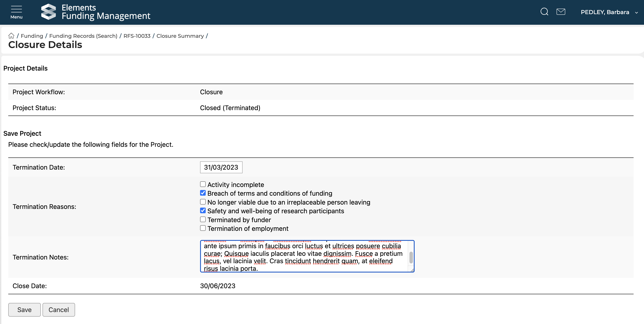Viewport: 644px width, 324px height.
Task: Click the home breadcrumb icon
Action: (11, 36)
